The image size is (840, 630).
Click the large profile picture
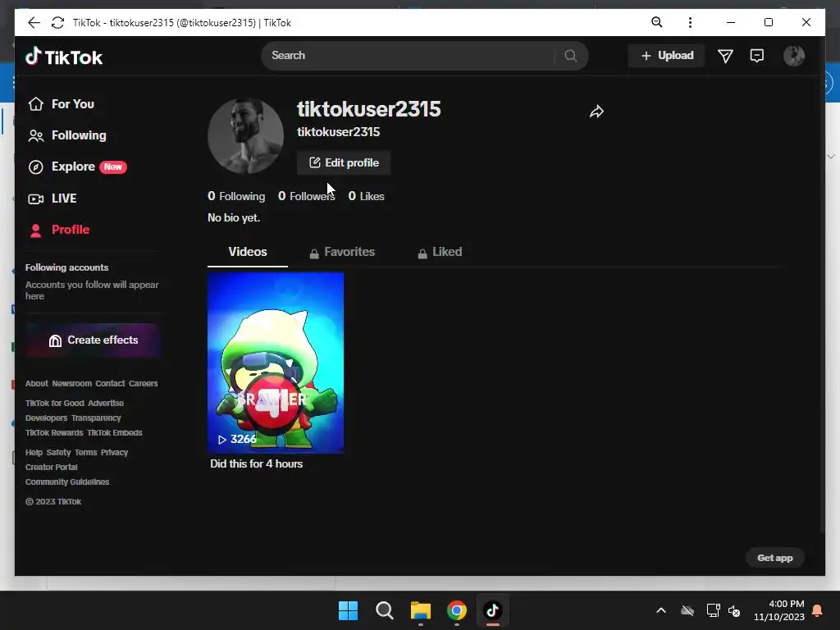(245, 136)
